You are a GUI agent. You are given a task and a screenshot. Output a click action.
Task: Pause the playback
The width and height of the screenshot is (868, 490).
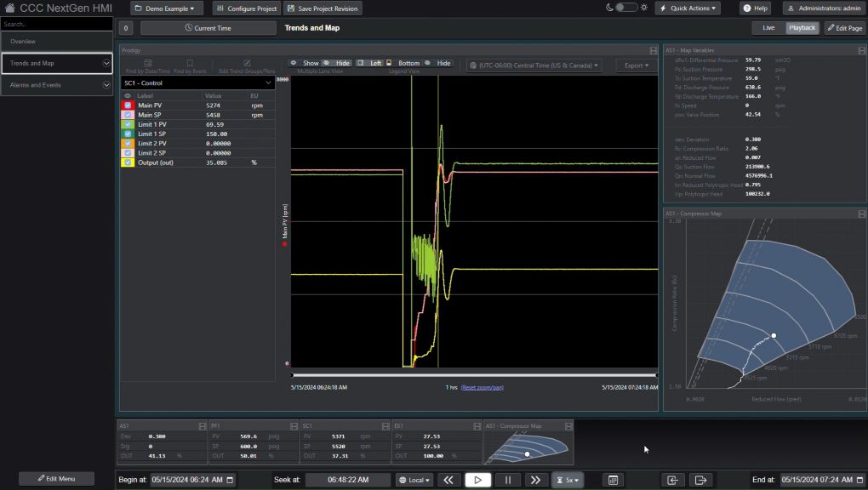(x=507, y=480)
